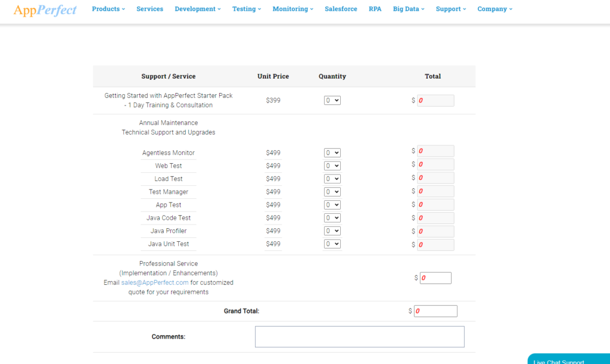Open the Company menu
Screen dimensions: 610x364
coord(495,9)
